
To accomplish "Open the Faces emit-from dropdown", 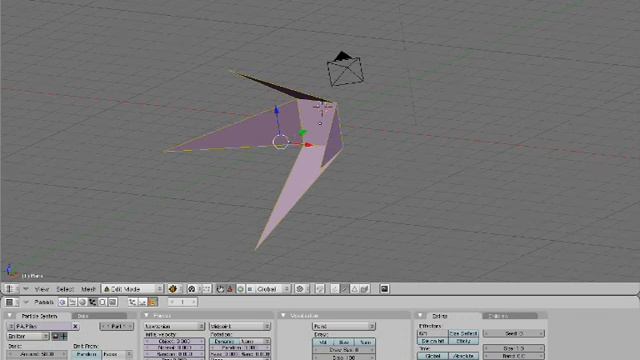I will pos(118,354).
